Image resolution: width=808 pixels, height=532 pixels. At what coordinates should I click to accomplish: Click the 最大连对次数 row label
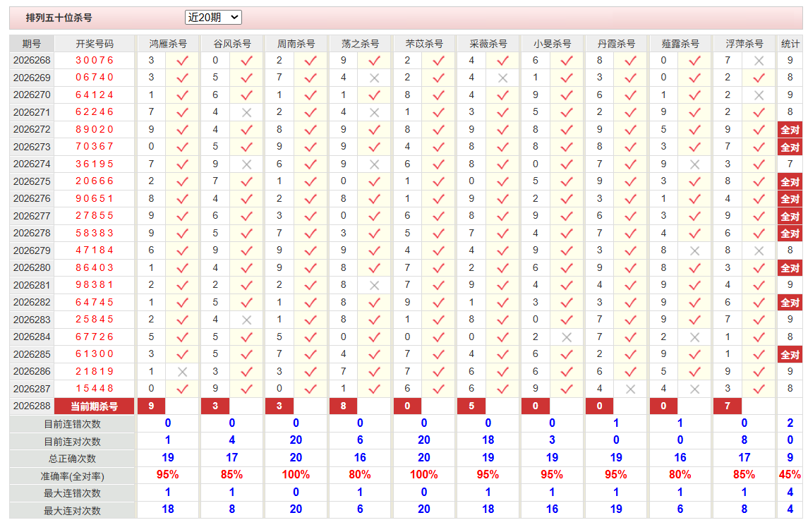click(72, 511)
